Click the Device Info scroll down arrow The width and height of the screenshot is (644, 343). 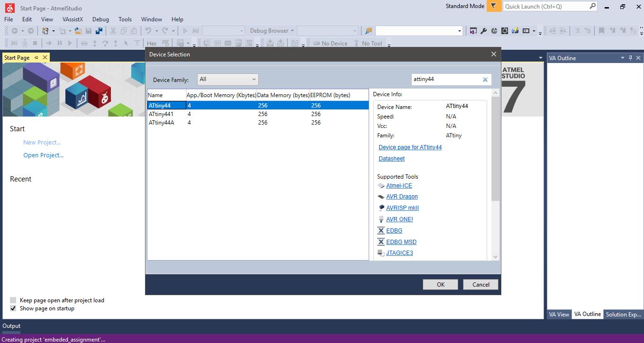pos(495,257)
